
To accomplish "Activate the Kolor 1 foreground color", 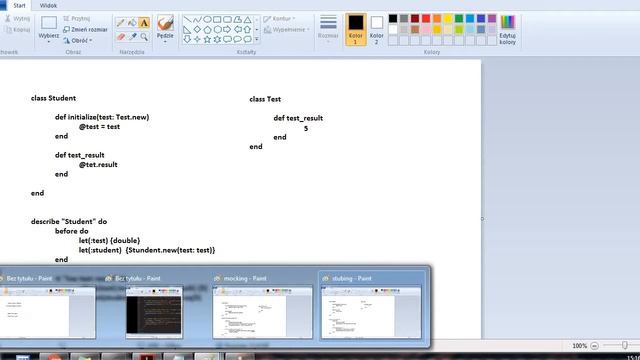I will pos(356,29).
